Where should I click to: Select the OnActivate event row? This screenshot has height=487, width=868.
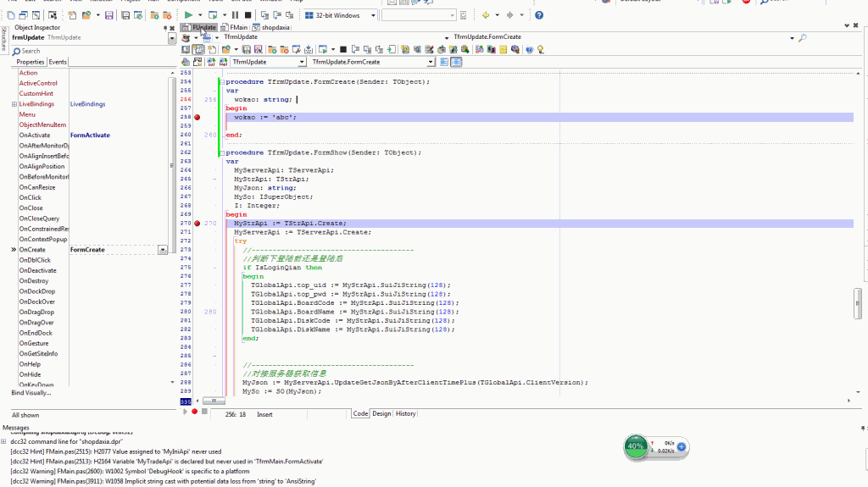point(94,136)
